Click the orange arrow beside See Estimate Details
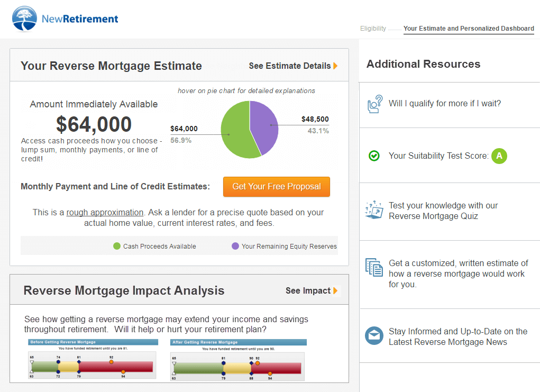The width and height of the screenshot is (540, 392). pyautogui.click(x=335, y=66)
